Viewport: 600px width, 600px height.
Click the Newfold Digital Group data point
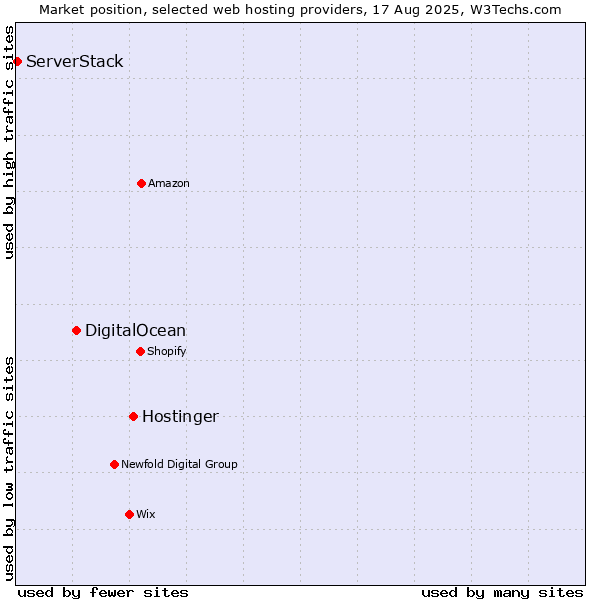click(x=114, y=465)
